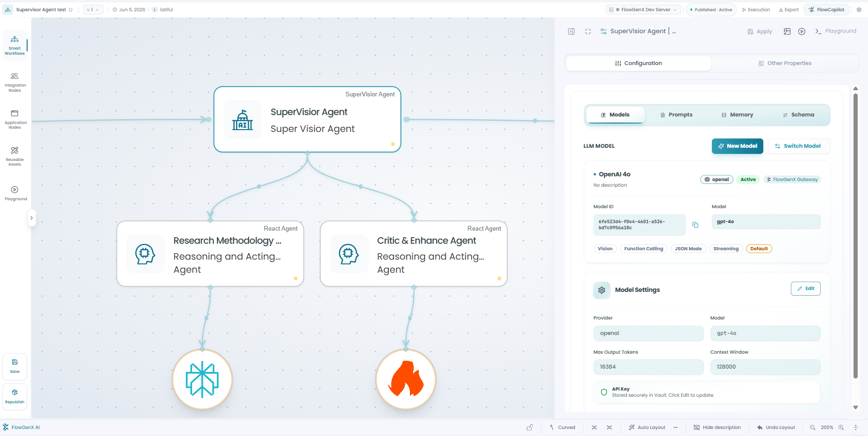Open the settings gear in top bar

tap(859, 10)
